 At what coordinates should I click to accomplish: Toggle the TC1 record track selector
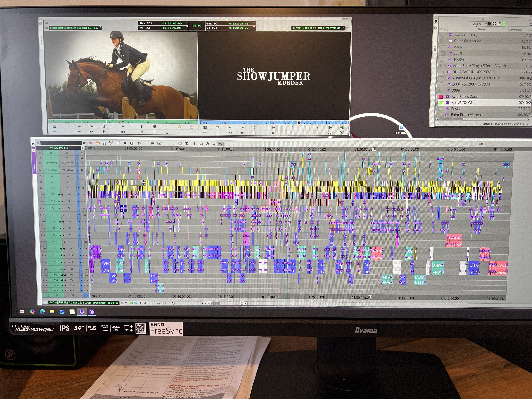point(72,295)
